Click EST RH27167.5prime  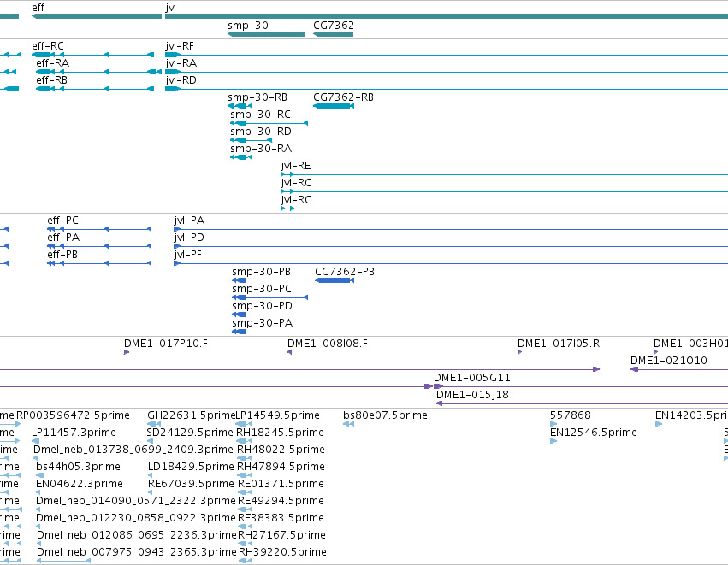point(246,544)
